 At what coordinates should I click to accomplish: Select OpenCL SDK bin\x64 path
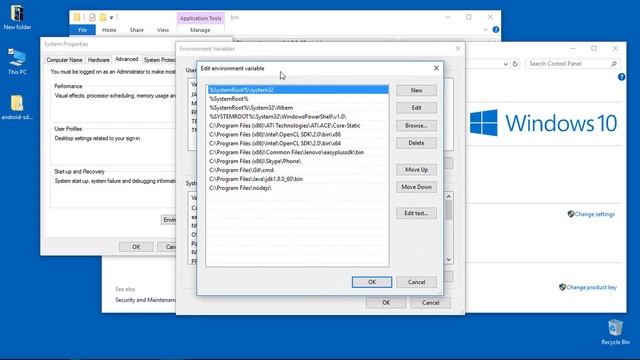[x=298, y=143]
